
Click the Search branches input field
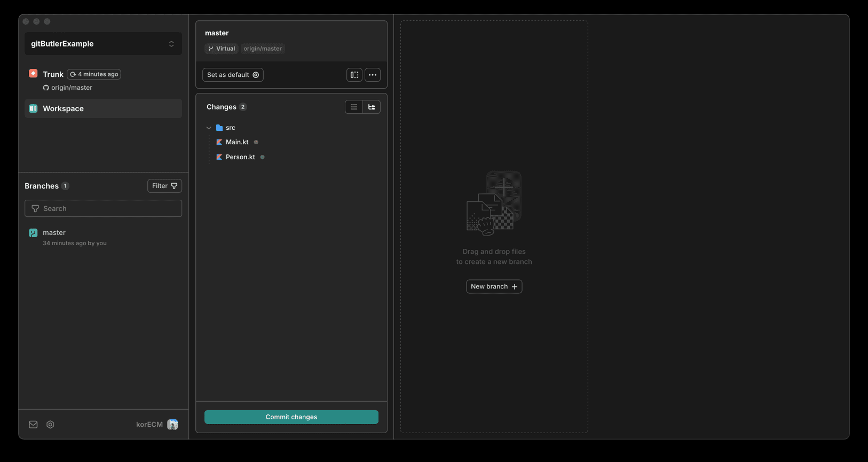(103, 208)
